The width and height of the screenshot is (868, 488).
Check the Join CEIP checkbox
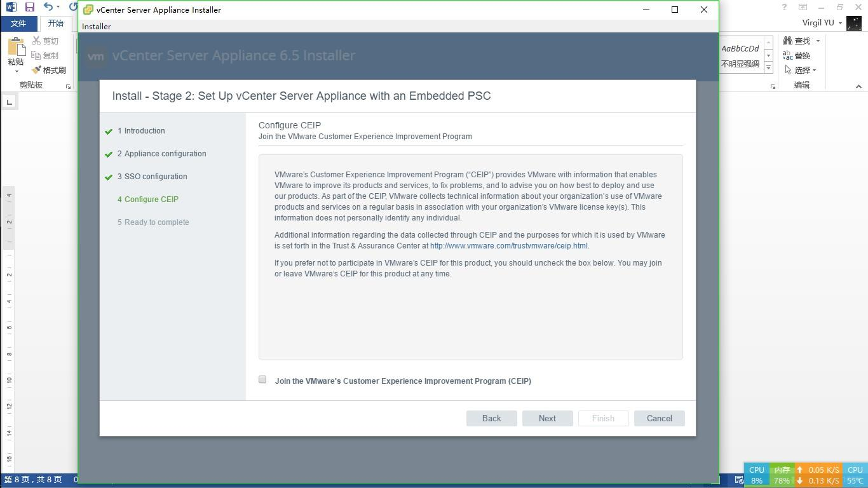262,379
